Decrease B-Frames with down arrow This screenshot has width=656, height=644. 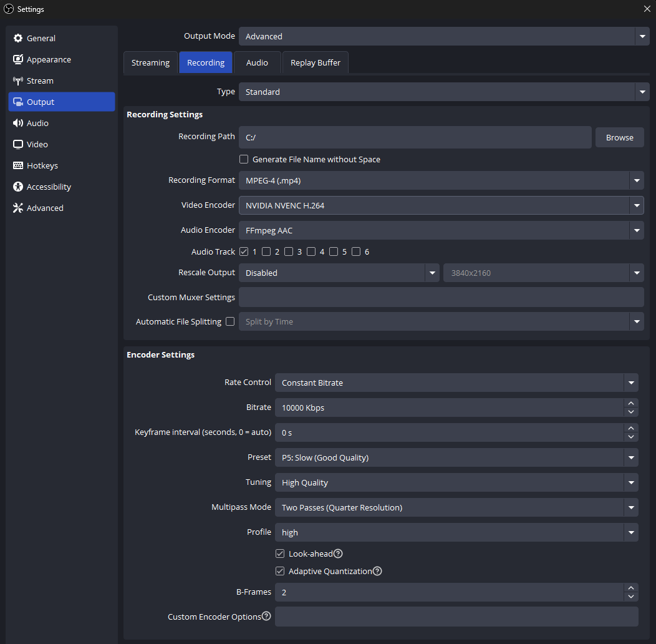click(631, 597)
